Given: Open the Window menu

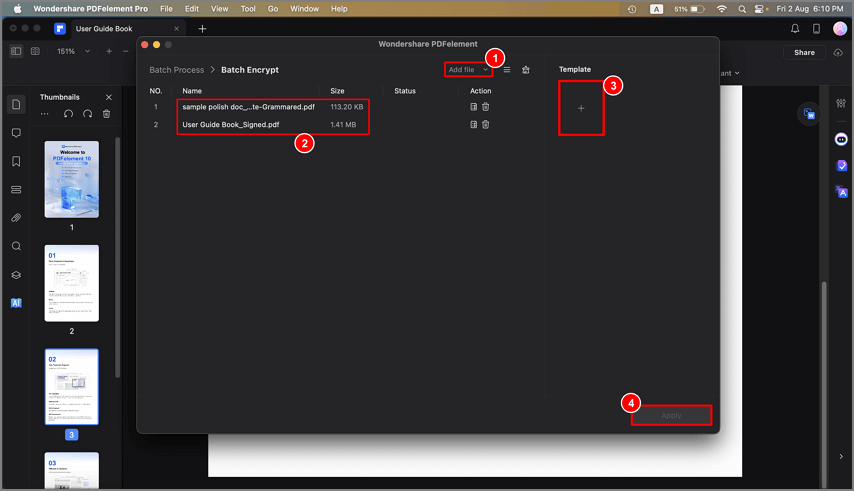Looking at the screenshot, I should tap(304, 9).
